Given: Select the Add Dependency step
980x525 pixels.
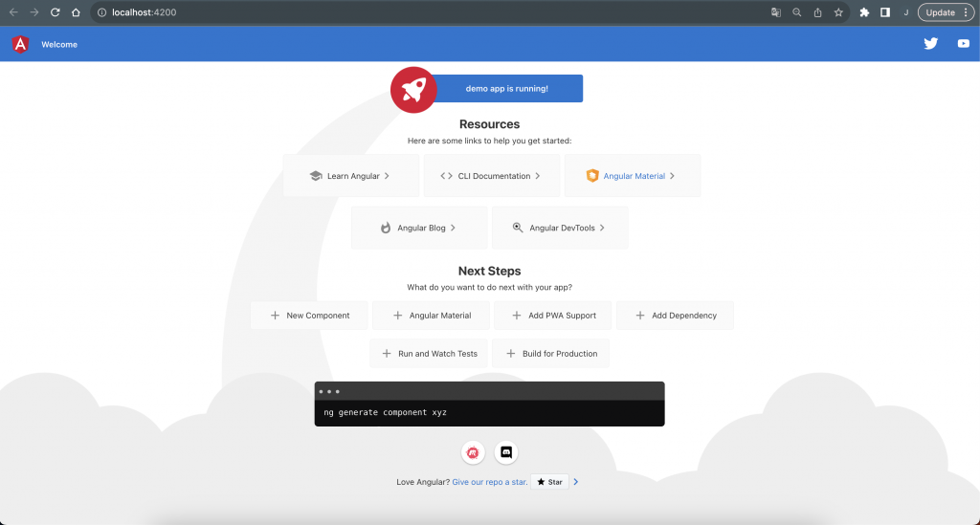Looking at the screenshot, I should (x=675, y=316).
